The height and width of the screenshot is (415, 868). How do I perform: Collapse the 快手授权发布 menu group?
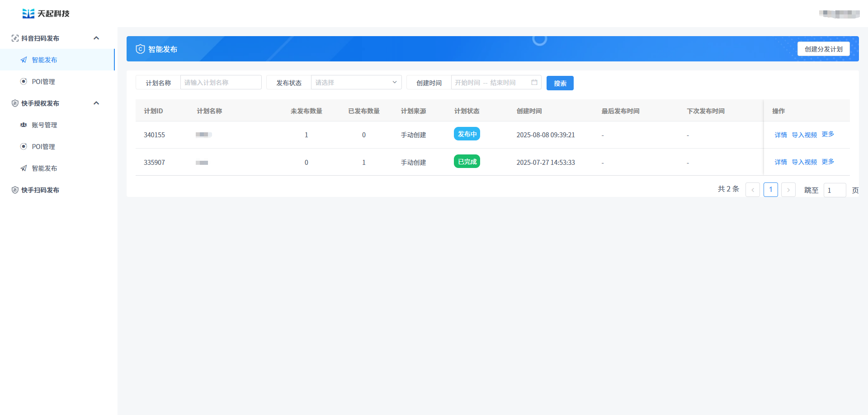(x=96, y=103)
